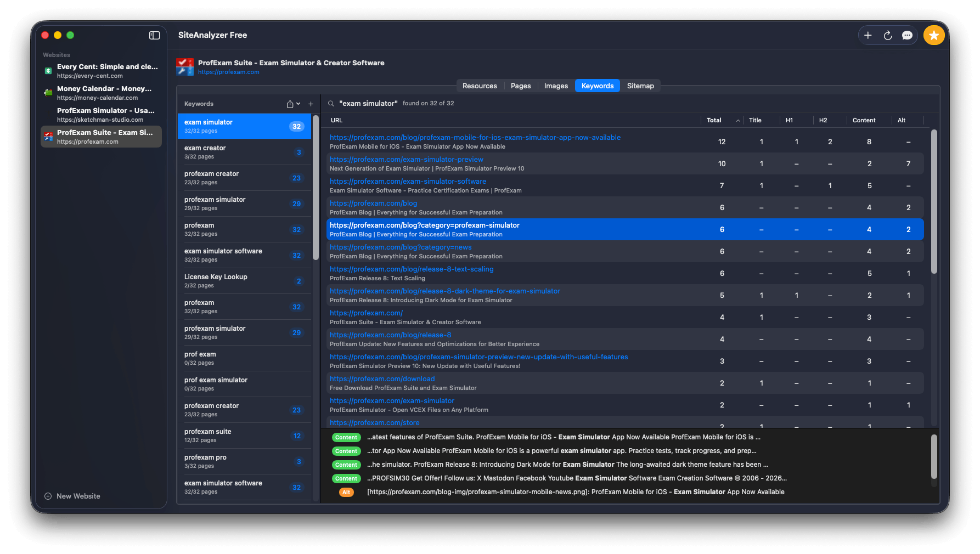Refresh the crawl using the reload icon

pos(888,35)
